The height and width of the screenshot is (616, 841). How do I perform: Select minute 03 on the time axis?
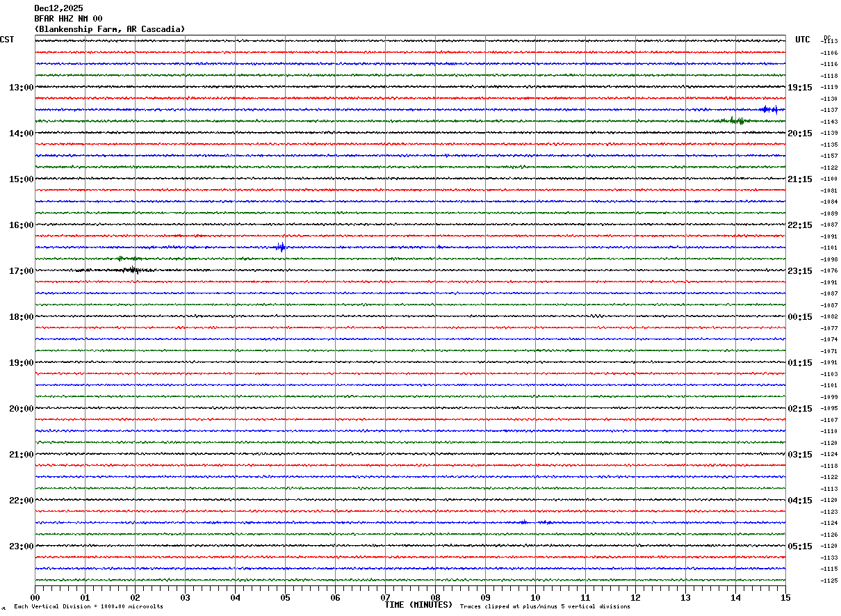coord(185,597)
